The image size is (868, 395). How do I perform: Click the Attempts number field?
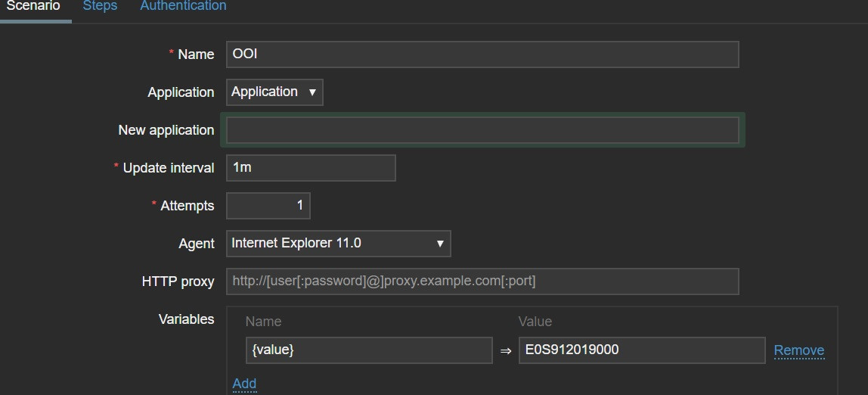point(268,206)
